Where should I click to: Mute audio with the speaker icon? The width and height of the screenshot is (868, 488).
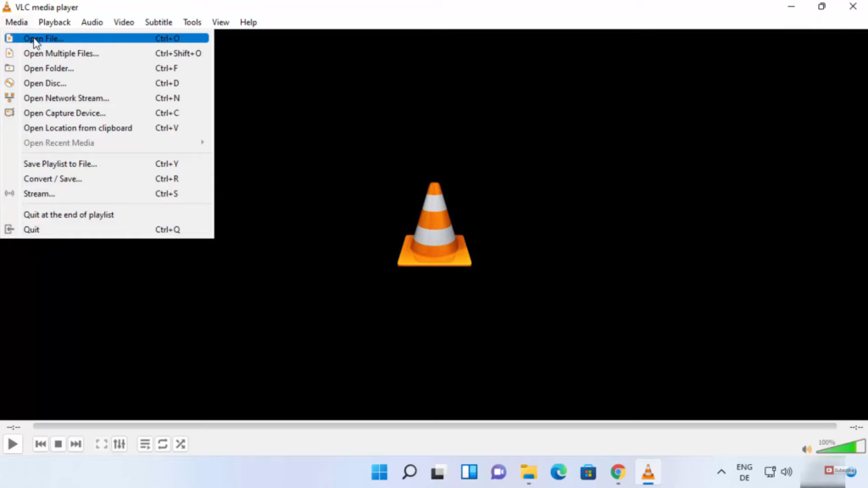coord(806,449)
